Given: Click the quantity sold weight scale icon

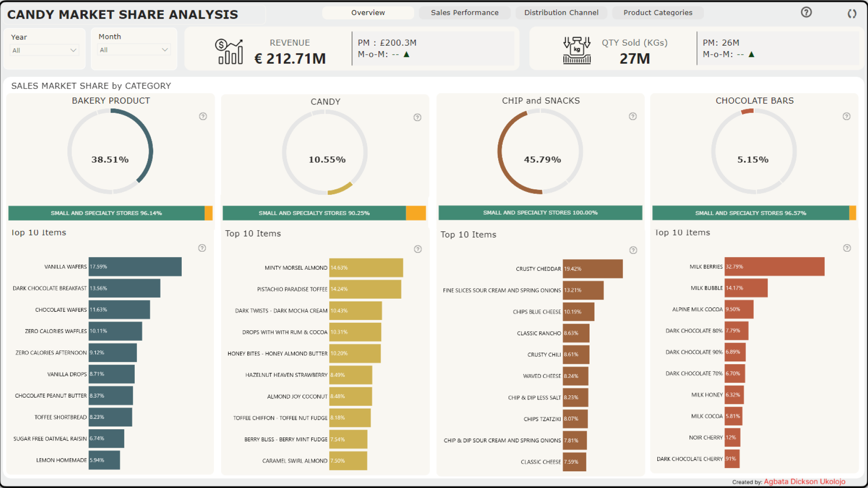Looking at the screenshot, I should pos(577,50).
